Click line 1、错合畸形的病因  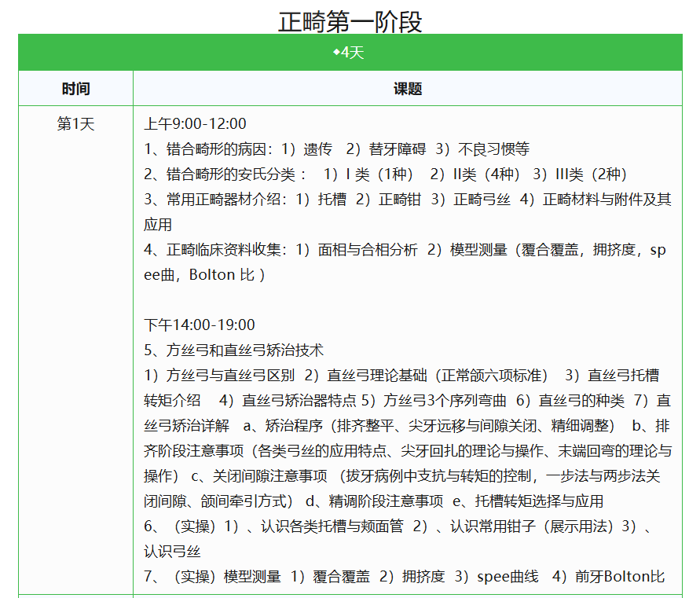click(x=336, y=149)
